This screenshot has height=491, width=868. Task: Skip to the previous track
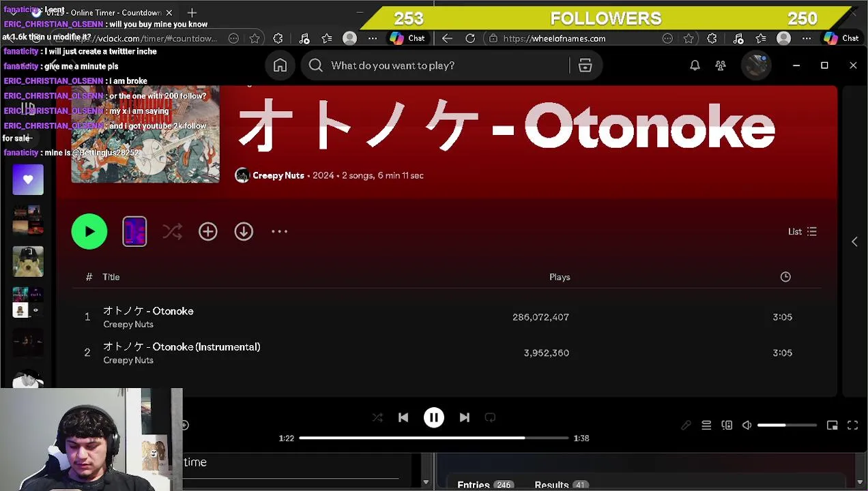tap(403, 417)
